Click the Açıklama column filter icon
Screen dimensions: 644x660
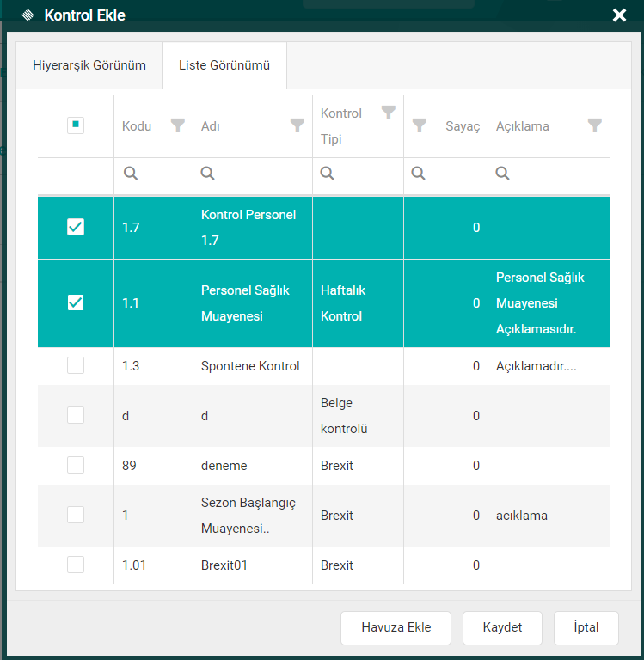(594, 125)
